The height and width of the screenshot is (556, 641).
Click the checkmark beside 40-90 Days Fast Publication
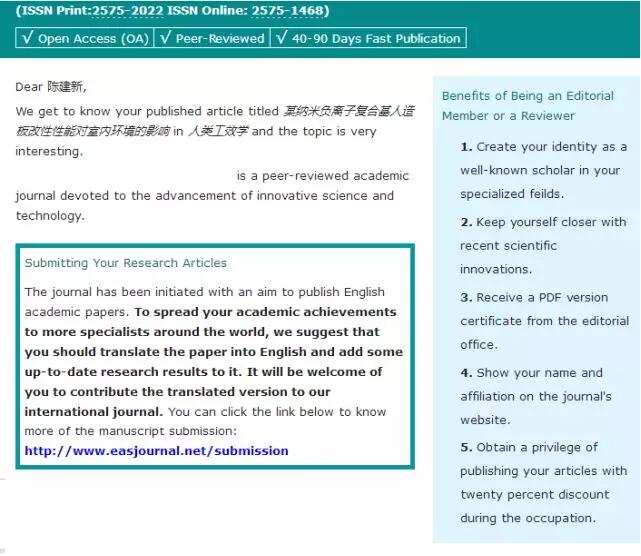pyautogui.click(x=282, y=39)
